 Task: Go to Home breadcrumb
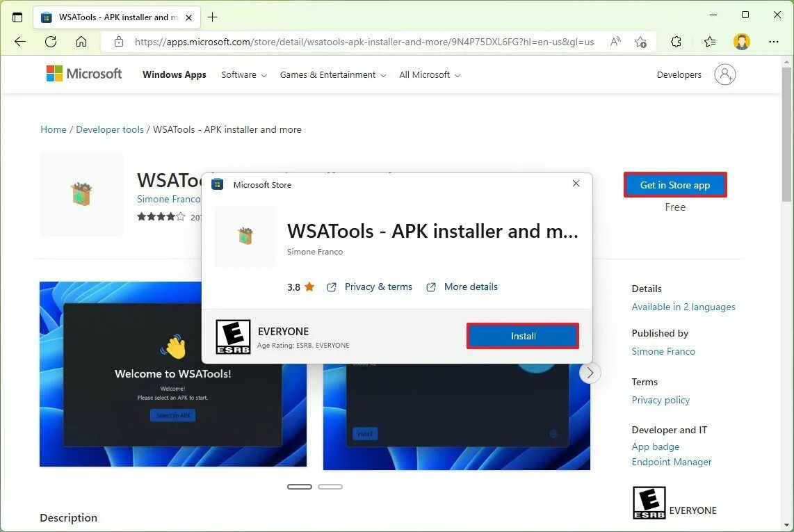click(x=53, y=129)
